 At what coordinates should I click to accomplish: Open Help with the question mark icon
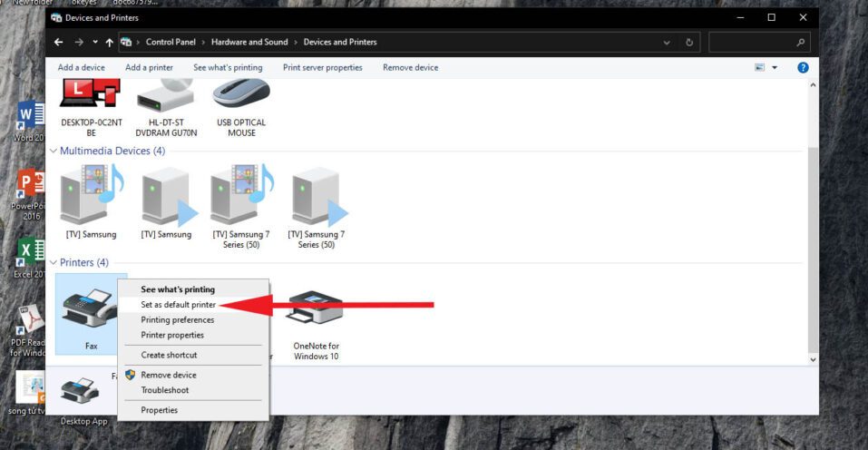803,67
